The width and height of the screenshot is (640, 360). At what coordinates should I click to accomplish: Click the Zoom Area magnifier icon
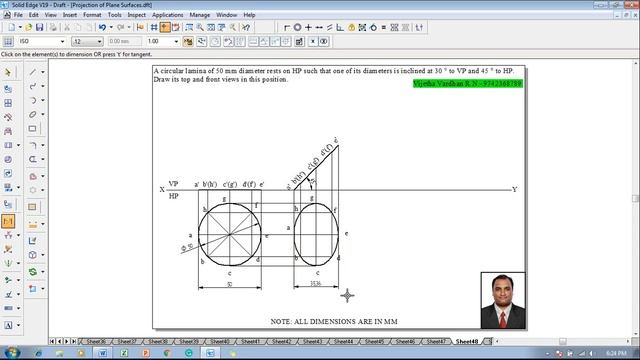(x=189, y=27)
